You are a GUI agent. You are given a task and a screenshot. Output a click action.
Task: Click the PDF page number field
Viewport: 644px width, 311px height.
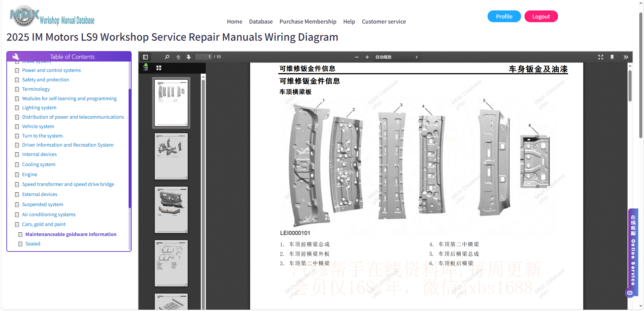tap(204, 57)
